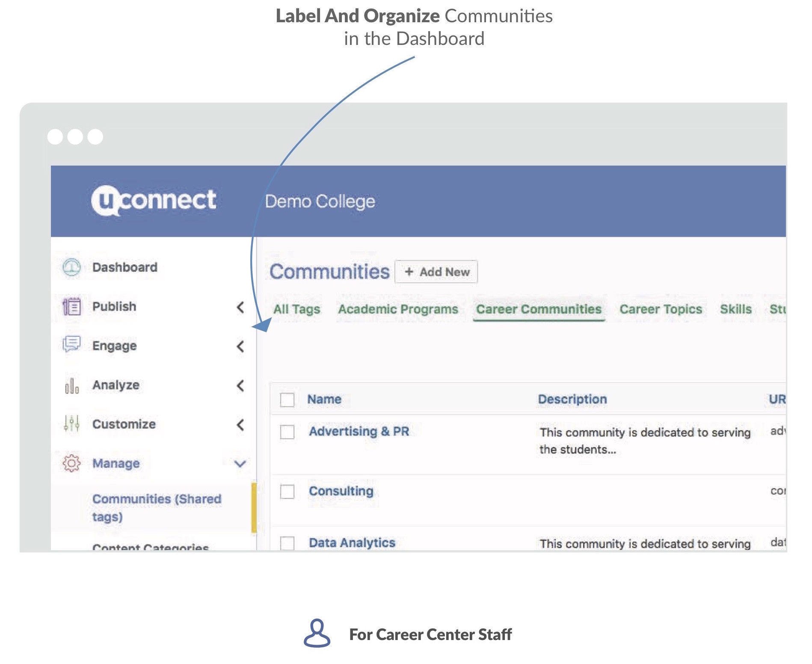Switch to the Academic Programs tab
812x664 pixels.
(398, 309)
